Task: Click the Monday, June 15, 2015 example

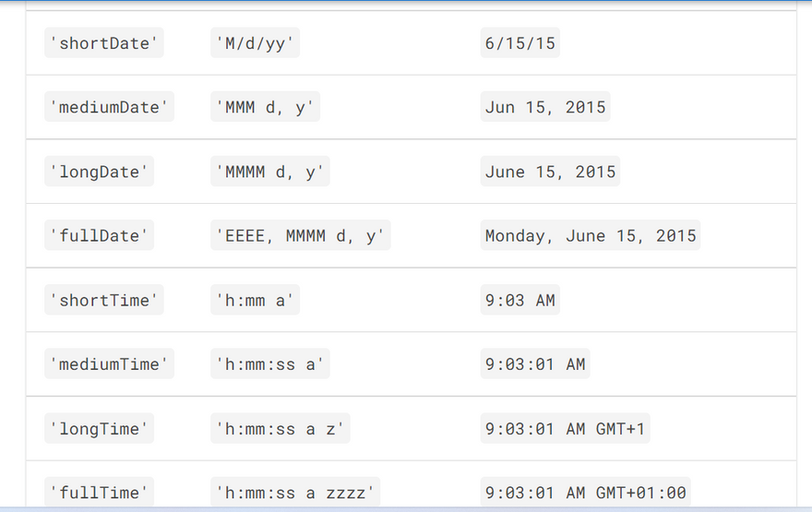Action: (x=591, y=236)
